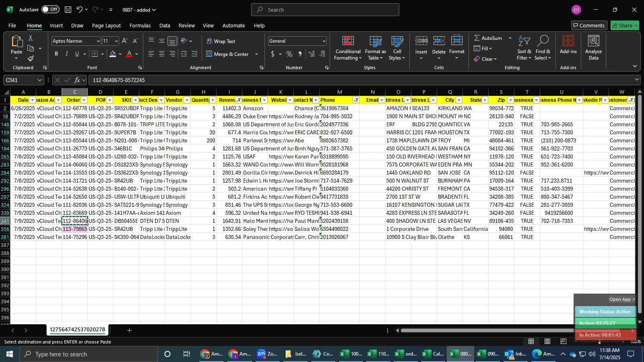Click the Save icon in title bar
The width and height of the screenshot is (644, 362).
pyautogui.click(x=68, y=10)
